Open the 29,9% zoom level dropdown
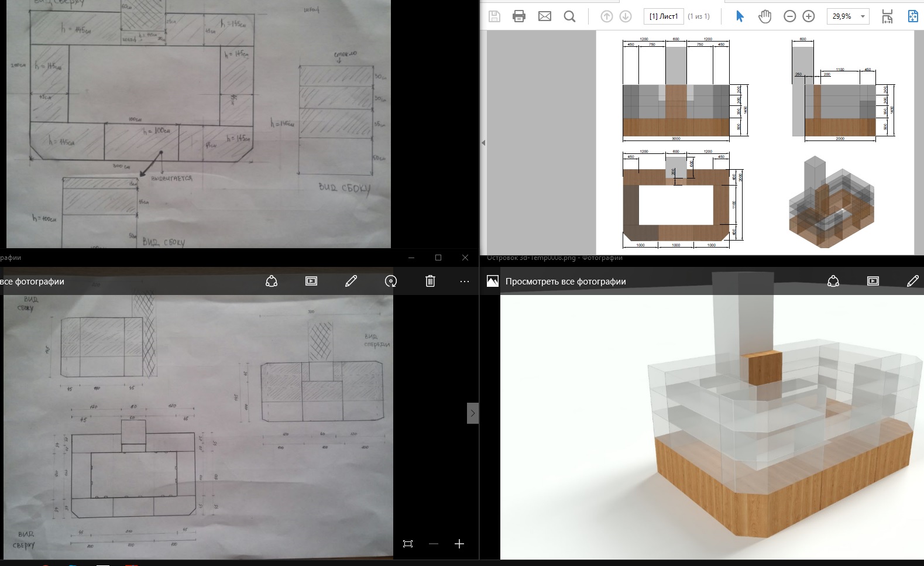The width and height of the screenshot is (924, 566). (848, 16)
